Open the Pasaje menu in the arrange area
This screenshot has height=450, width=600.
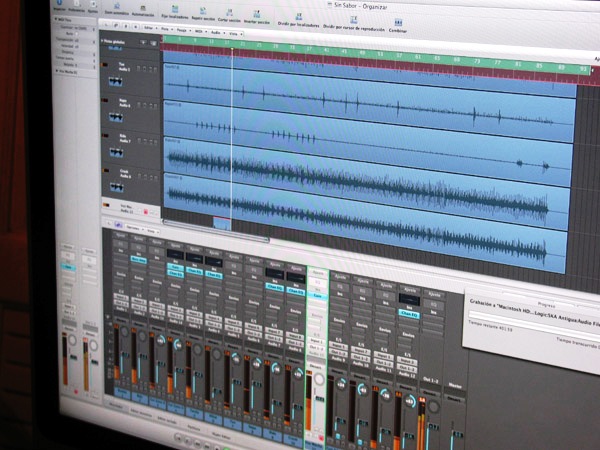pos(183,30)
